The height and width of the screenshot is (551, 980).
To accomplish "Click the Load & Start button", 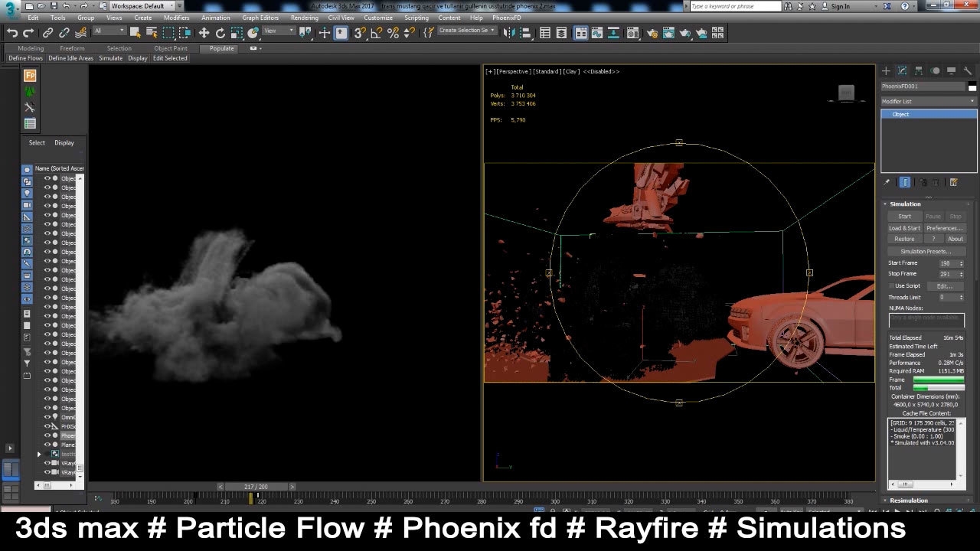I will (904, 228).
